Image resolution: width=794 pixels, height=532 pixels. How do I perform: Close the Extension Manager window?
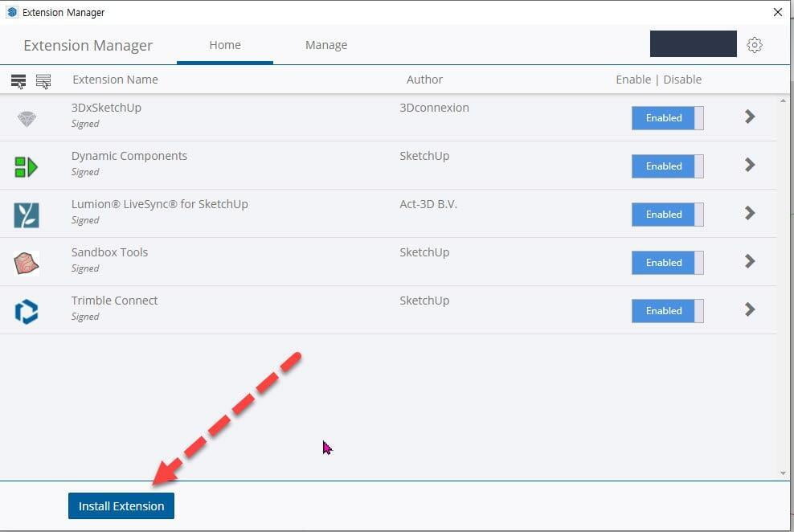[778, 12]
